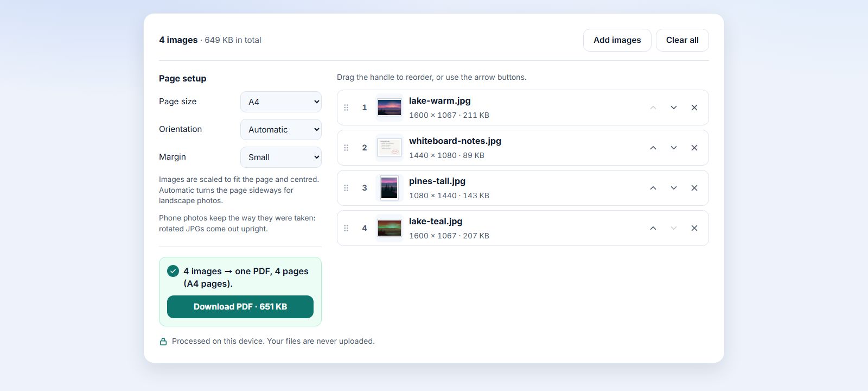Move lake-teal.jpg up one position

[x=653, y=228]
